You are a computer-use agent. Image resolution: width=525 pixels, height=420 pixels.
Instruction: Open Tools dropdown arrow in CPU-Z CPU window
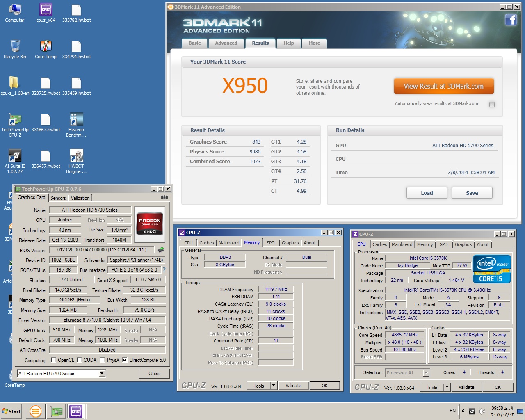447,387
